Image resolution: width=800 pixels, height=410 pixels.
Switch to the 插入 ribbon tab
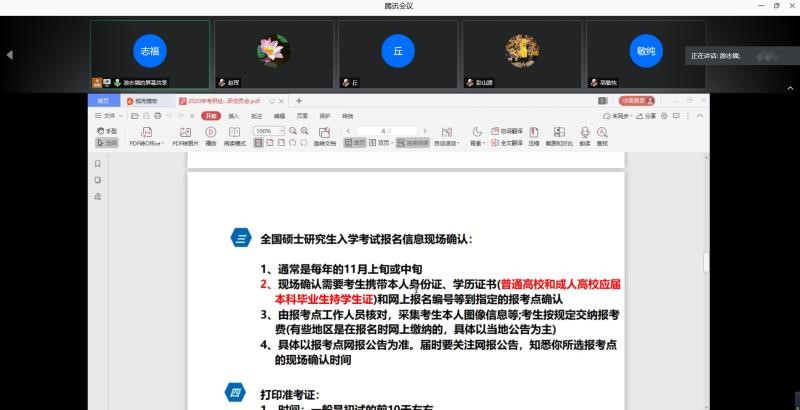tap(234, 116)
